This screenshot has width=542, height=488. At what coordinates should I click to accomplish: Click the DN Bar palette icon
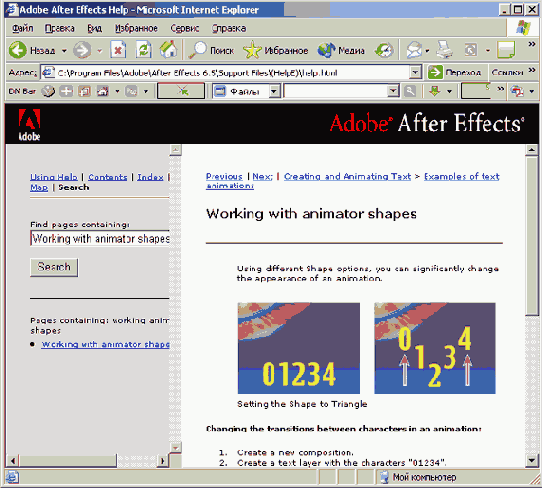[48, 91]
